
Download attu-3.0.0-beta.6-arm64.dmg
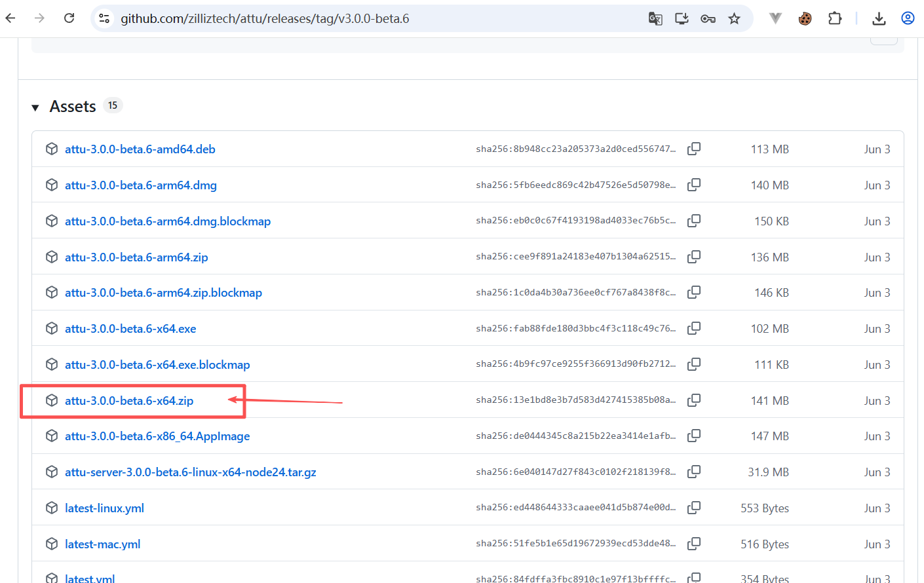click(140, 185)
